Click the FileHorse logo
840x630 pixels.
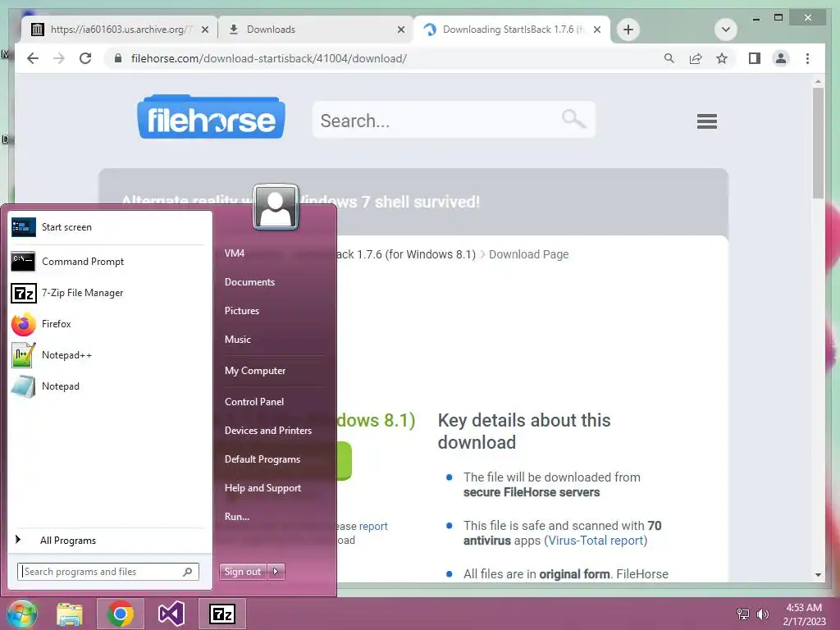(x=211, y=116)
